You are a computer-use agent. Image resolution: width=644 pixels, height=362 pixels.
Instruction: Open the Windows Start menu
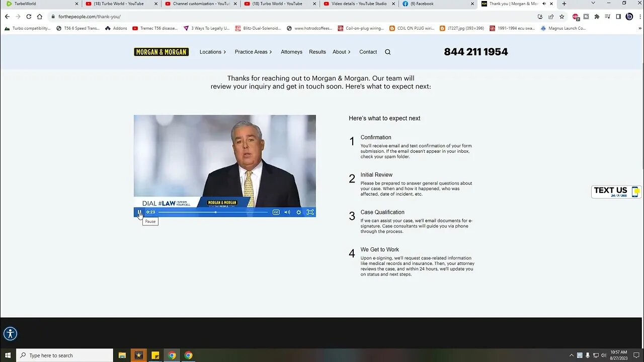tap(8, 355)
